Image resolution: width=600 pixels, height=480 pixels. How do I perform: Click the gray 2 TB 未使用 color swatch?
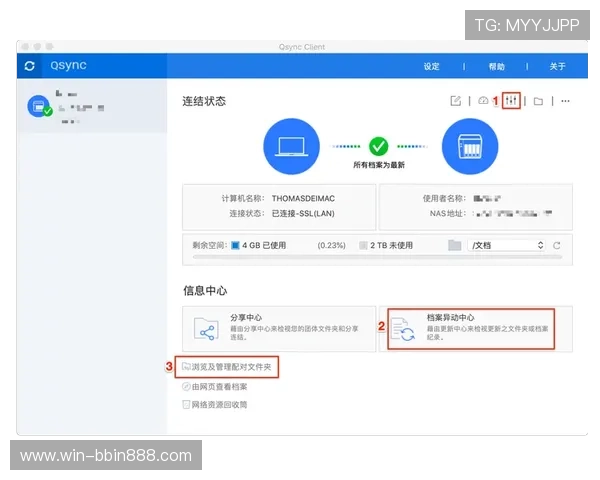tap(363, 245)
